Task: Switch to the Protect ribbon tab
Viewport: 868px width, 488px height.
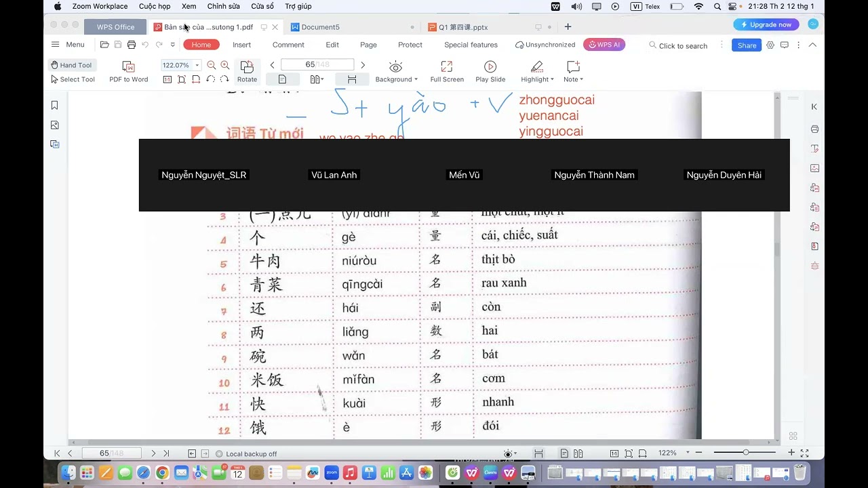Action: pyautogui.click(x=410, y=45)
